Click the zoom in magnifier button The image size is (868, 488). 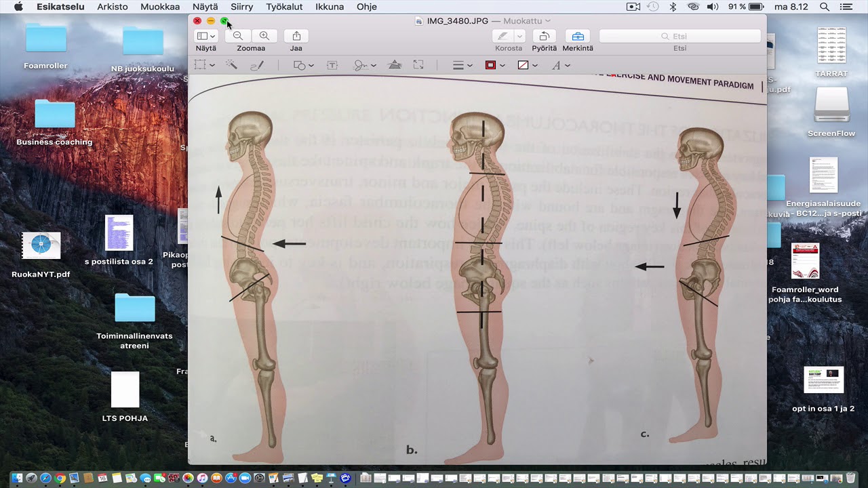coord(264,36)
